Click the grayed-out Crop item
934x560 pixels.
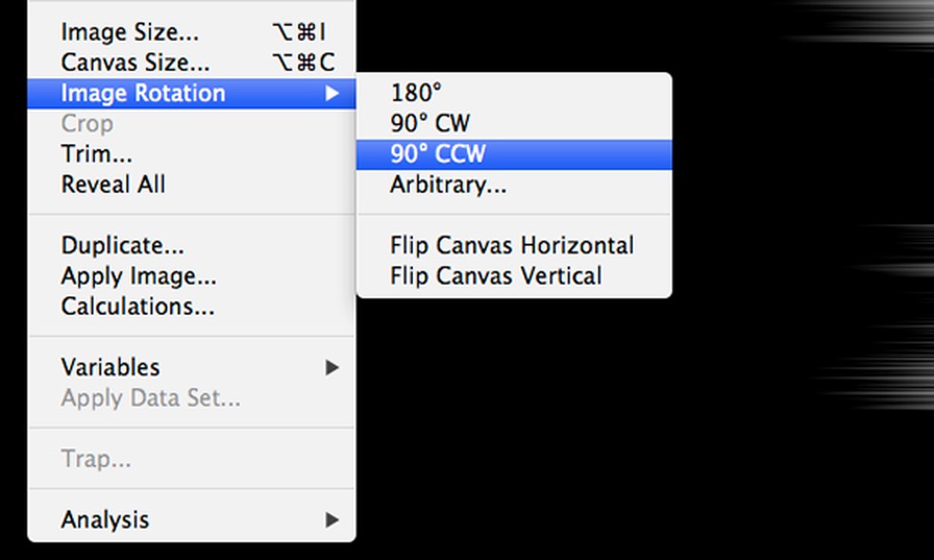pos(87,123)
